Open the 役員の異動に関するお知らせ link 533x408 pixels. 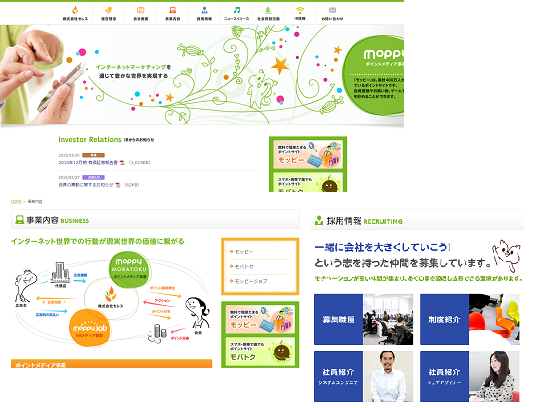(86, 185)
